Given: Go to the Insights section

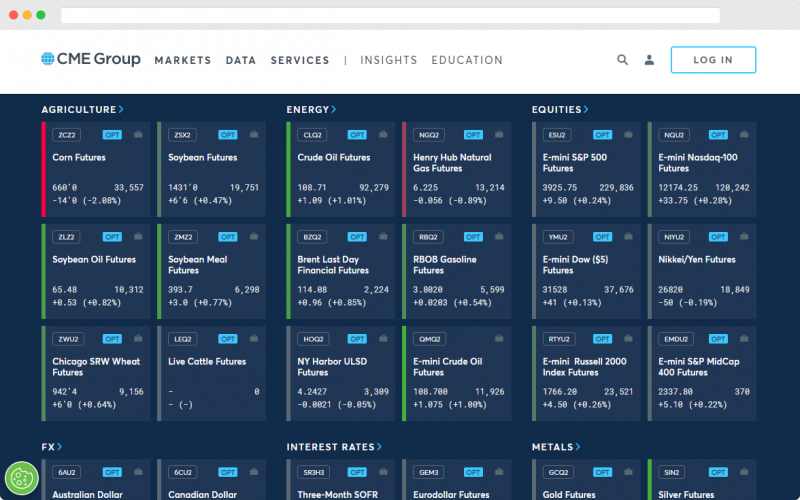Looking at the screenshot, I should 389,60.
